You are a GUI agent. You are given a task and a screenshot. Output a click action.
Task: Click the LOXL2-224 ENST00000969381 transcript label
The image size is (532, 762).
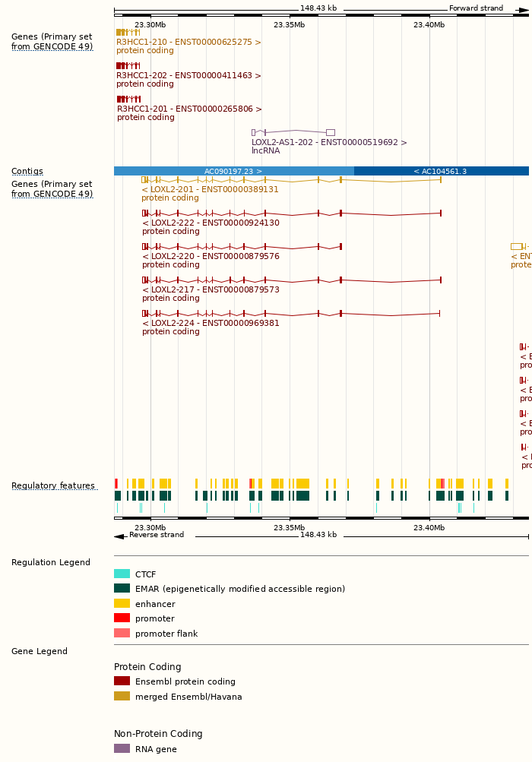tap(211, 324)
